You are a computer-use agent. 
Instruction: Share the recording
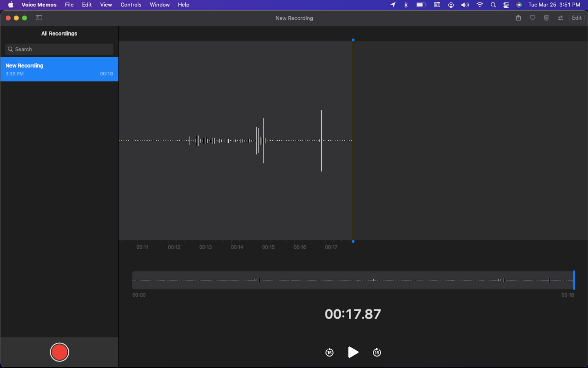(518, 18)
